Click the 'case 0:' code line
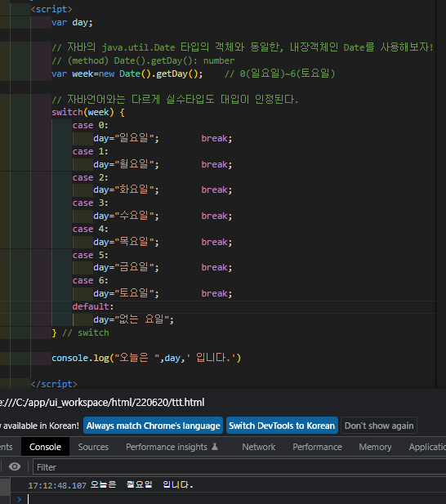 pyautogui.click(x=91, y=125)
